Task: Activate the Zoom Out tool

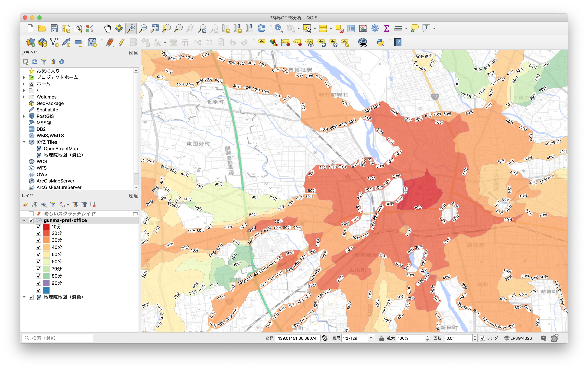Action: (x=143, y=28)
